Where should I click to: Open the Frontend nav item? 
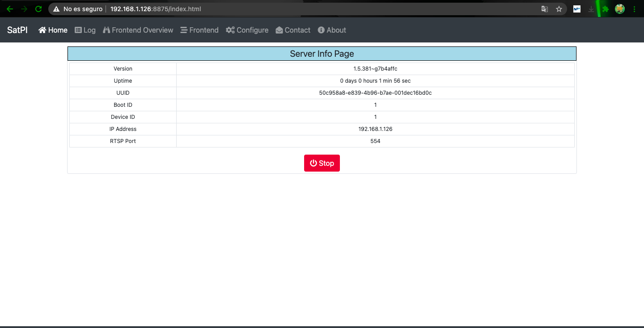click(199, 30)
